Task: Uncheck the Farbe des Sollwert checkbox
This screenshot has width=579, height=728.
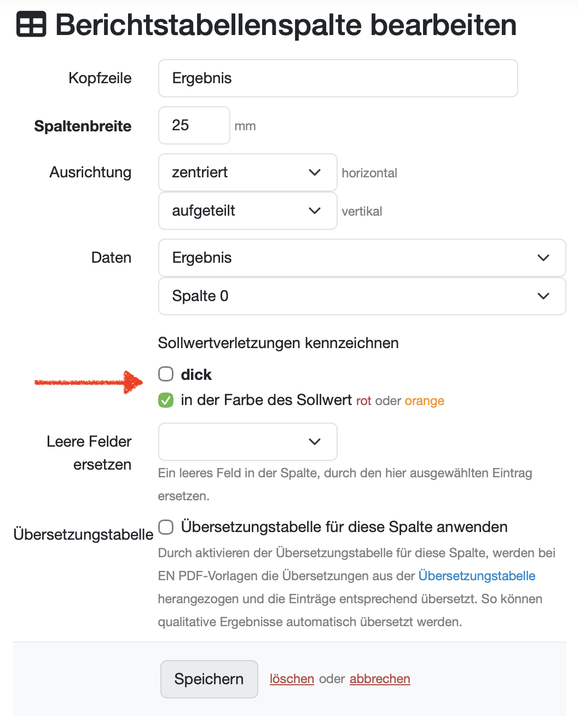Action: pos(166,400)
